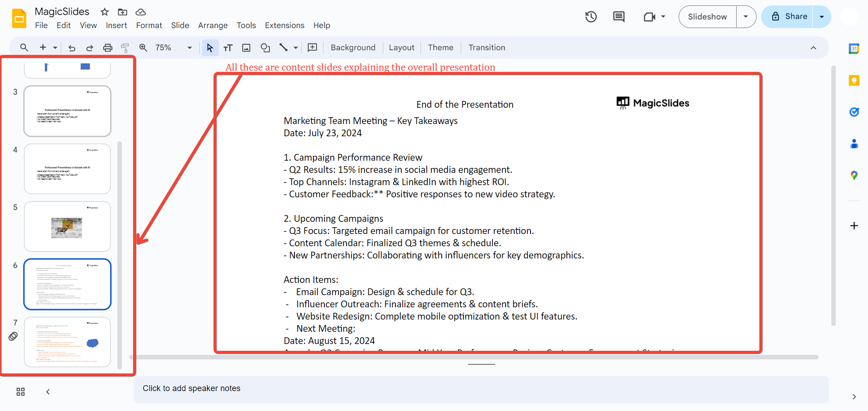Click the Transition button
Viewport: 868px width, 411px height.
[487, 48]
